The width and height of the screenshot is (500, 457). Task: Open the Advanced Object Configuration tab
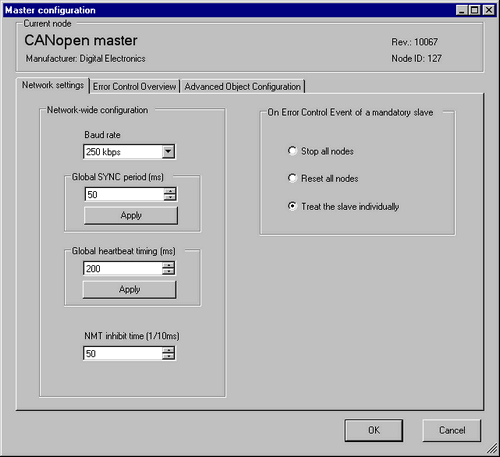coord(242,87)
